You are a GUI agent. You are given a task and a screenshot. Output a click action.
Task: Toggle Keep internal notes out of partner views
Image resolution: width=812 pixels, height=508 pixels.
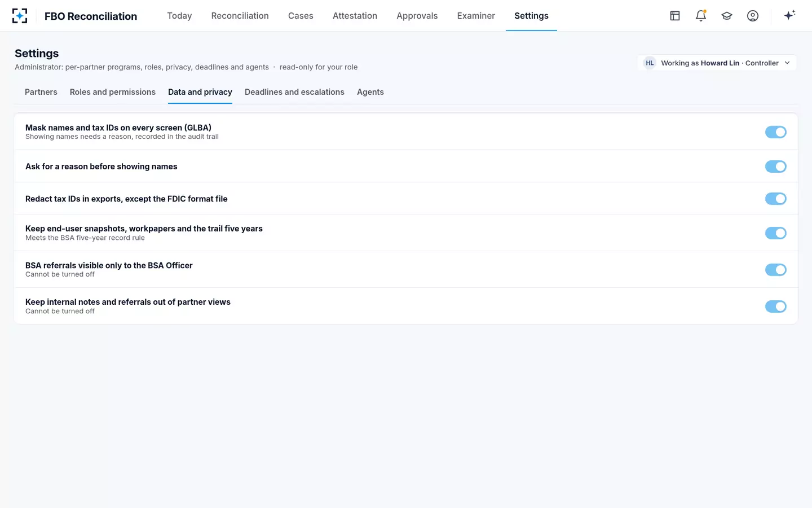tap(776, 306)
